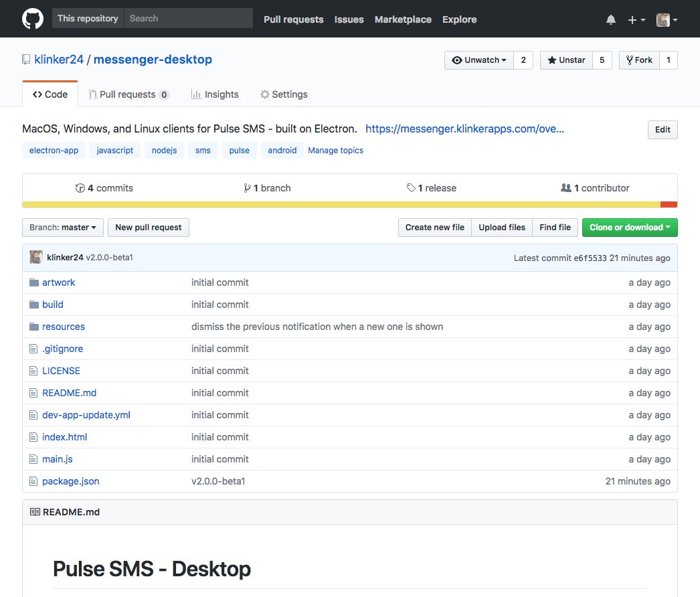View the 1 release page
Image resolution: width=700 pixels, height=597 pixels.
click(x=431, y=188)
